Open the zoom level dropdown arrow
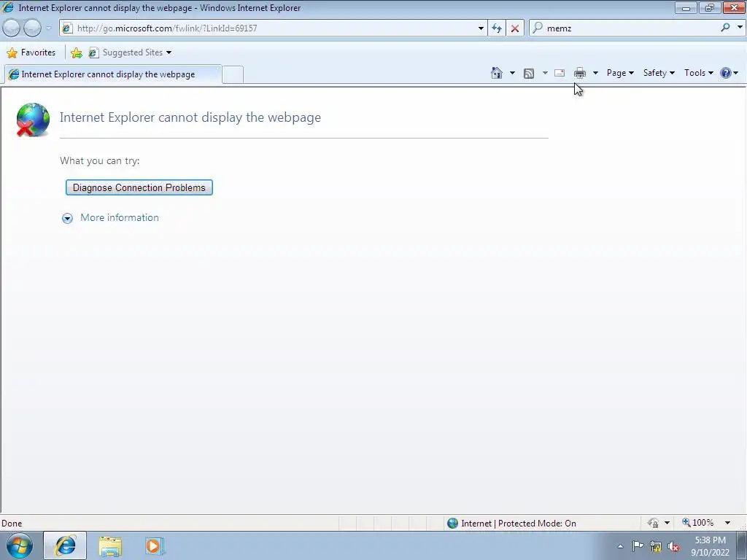747x560 pixels. coord(727,523)
